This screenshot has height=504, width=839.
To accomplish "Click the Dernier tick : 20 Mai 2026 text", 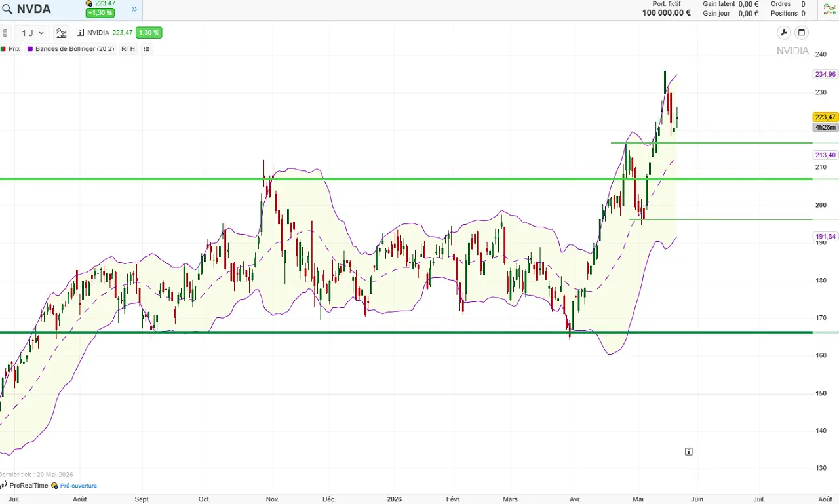I will tap(37, 475).
